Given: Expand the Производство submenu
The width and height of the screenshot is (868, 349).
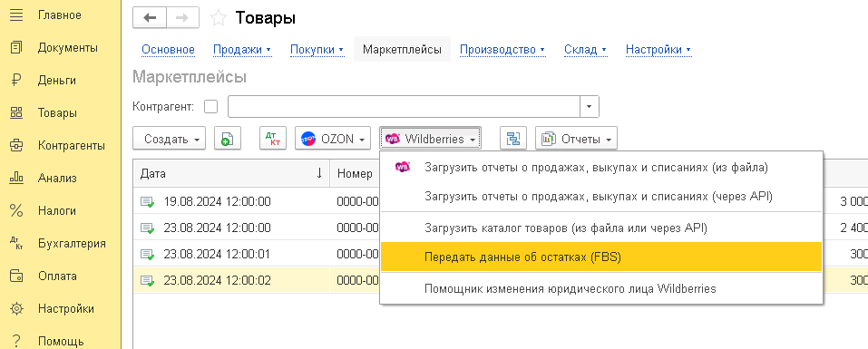Looking at the screenshot, I should click(502, 50).
